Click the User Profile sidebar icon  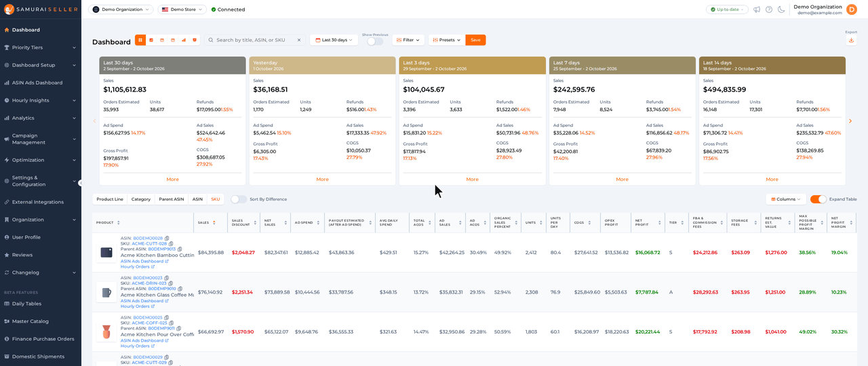tap(7, 237)
